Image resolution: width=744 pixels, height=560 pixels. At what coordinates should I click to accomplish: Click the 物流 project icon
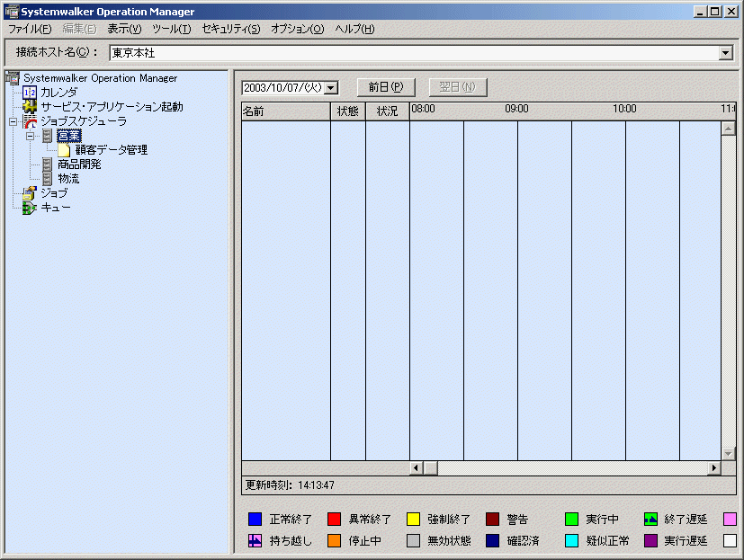tap(47, 179)
